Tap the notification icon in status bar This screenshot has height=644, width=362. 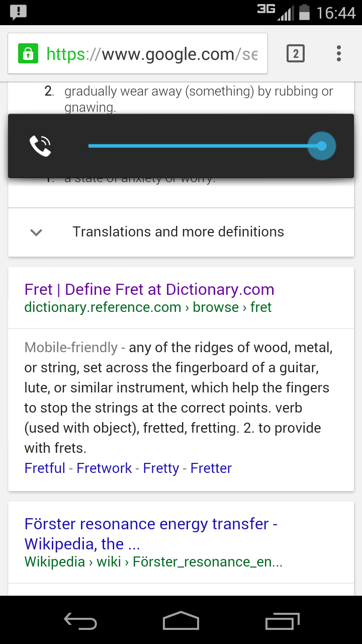coord(19,12)
